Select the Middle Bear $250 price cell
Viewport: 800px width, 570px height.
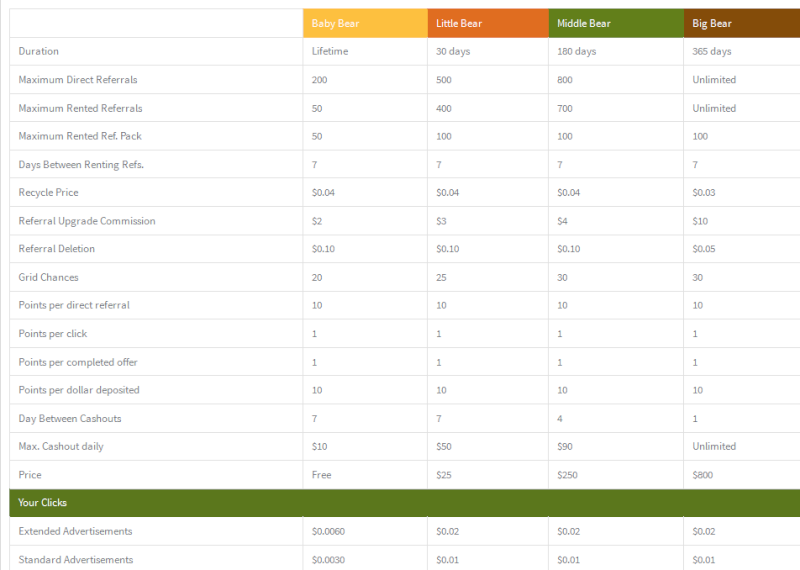point(616,475)
